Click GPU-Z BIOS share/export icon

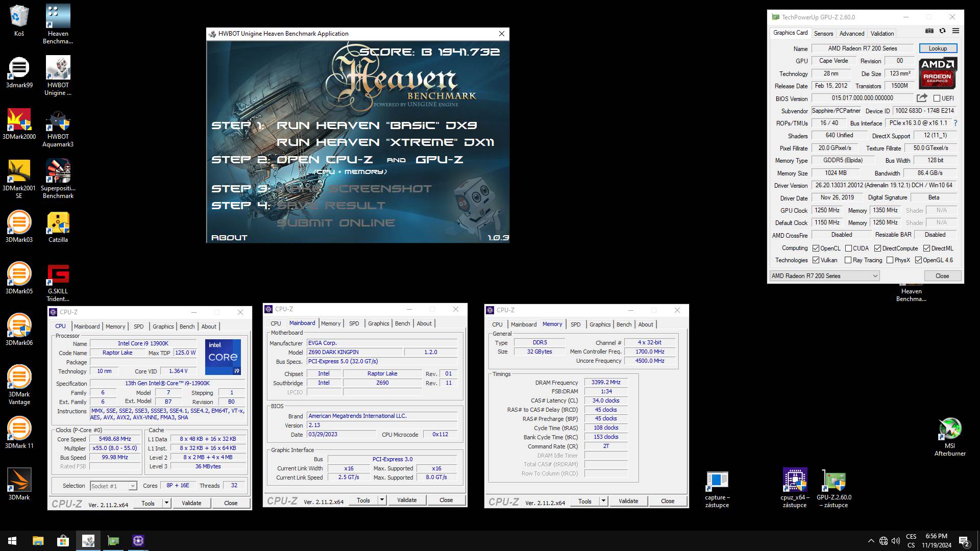coord(922,98)
